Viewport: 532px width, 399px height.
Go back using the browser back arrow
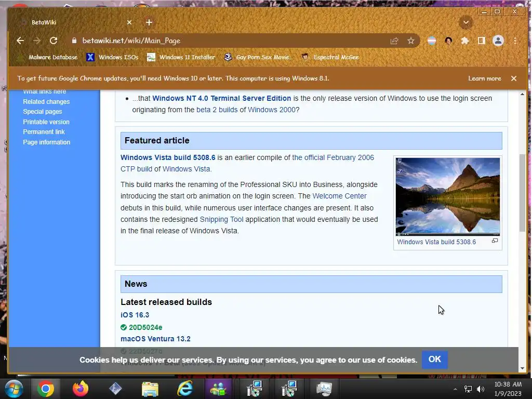[20, 41]
